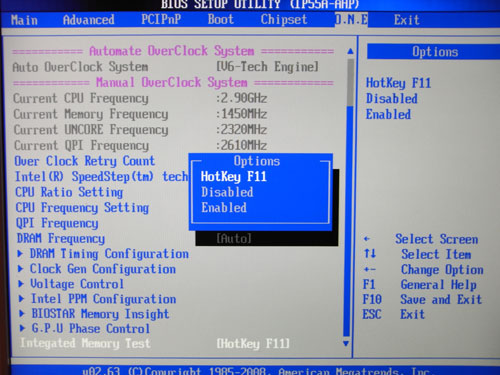500x375 pixels.
Task: Choose Disabled in the popup options
Action: (227, 192)
